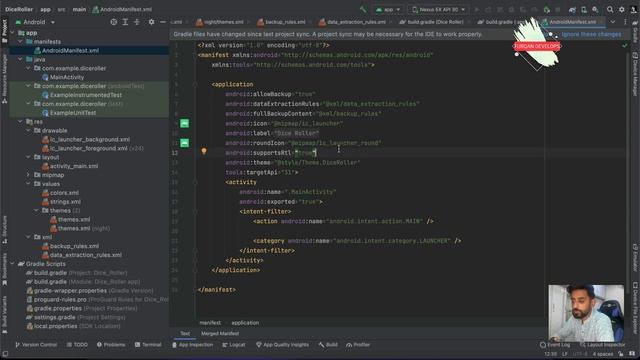Click the gutter icon beside android:roundIcon line
Image resolution: width=640 pixels, height=360 pixels.
[x=184, y=143]
